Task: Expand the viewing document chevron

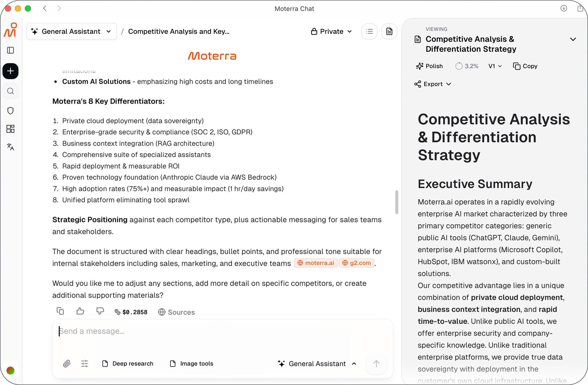Action: tap(573, 39)
